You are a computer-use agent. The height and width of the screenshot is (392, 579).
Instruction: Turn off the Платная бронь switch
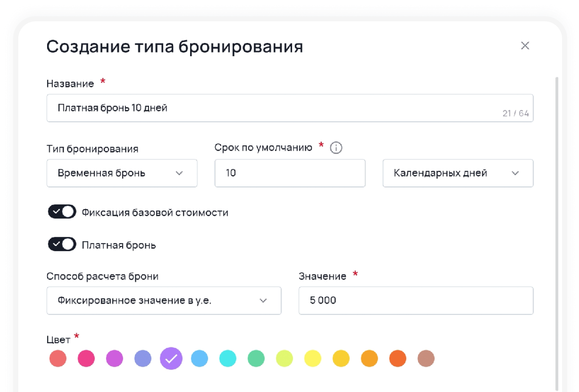pos(62,244)
